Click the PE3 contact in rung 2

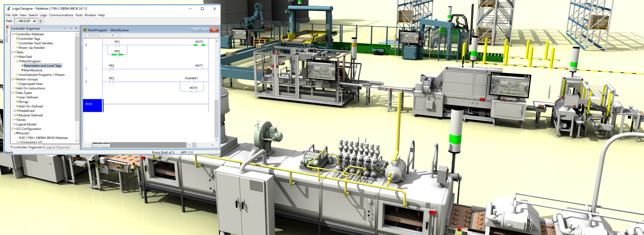click(x=111, y=82)
